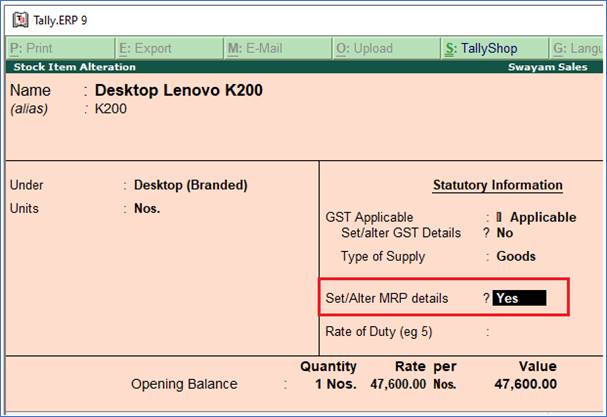Click the Tally.ERP 9 application icon
The width and height of the screenshot is (607, 417).
point(20,20)
